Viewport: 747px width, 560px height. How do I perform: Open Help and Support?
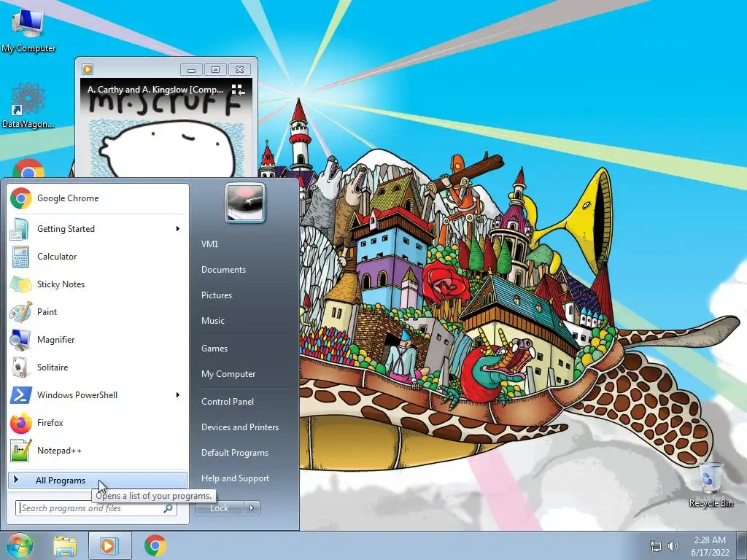click(x=236, y=478)
